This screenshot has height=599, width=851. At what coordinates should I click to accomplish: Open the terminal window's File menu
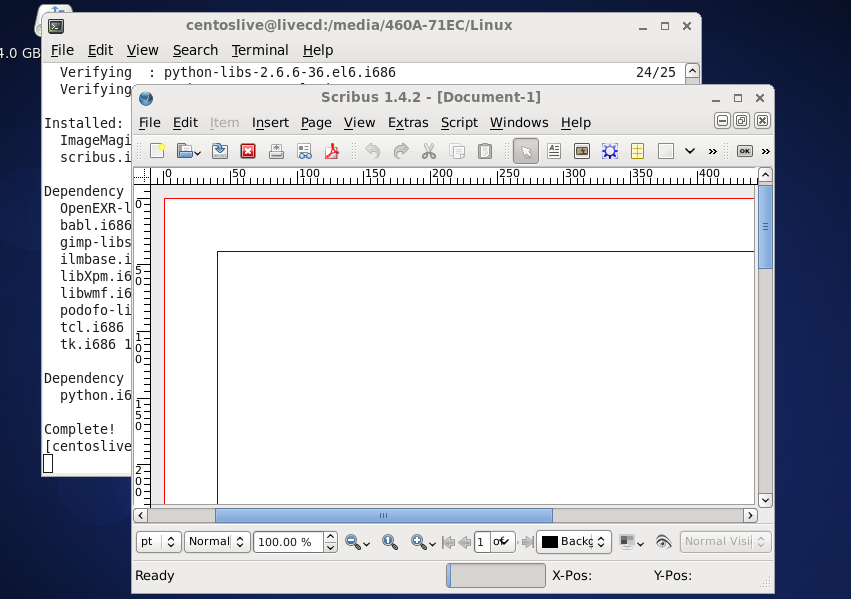pos(62,50)
